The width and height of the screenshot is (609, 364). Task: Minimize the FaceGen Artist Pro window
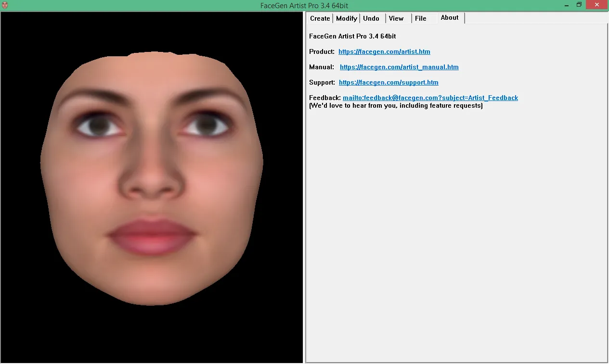[566, 5]
